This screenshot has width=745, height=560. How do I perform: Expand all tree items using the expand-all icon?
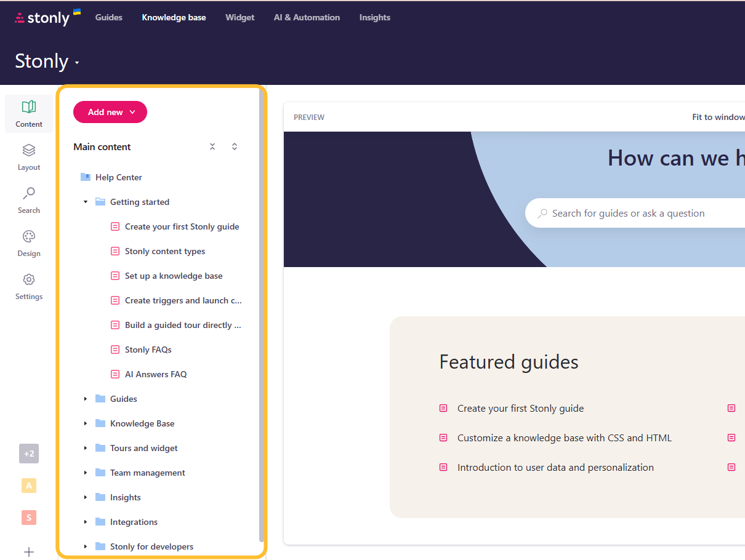tap(234, 146)
